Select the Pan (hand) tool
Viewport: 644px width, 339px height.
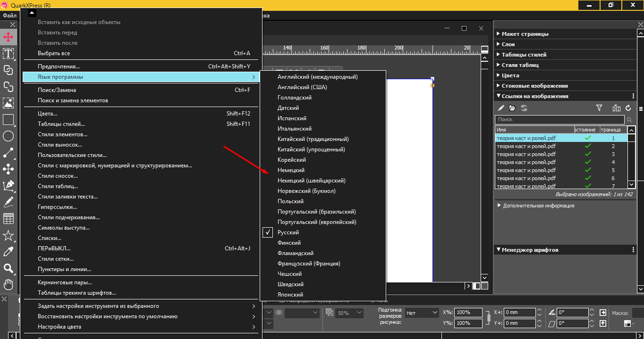click(8, 284)
